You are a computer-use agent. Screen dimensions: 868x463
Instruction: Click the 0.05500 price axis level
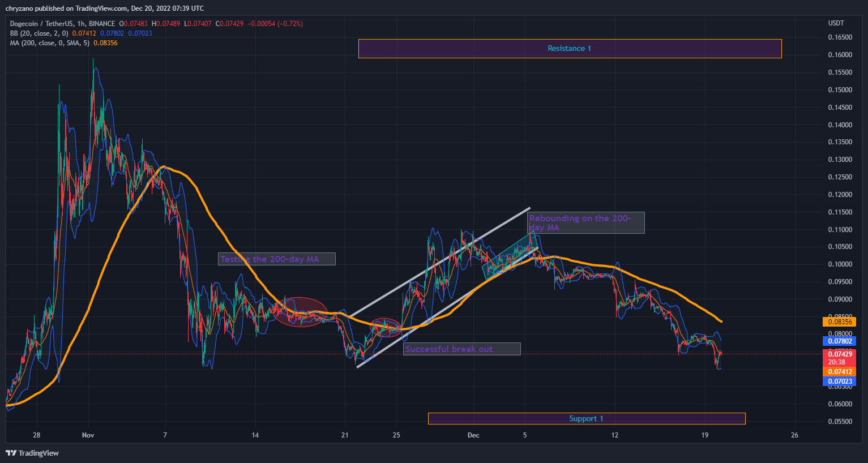pyautogui.click(x=840, y=422)
